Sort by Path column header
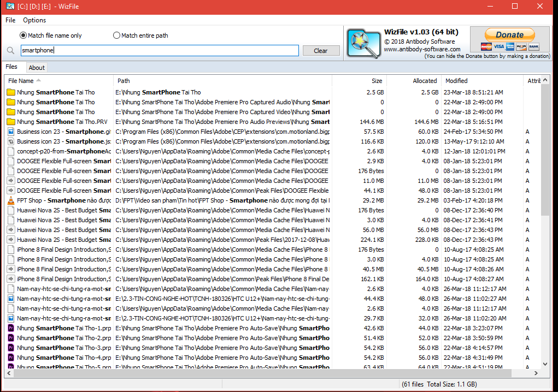Screen dimensions: 558x392 click(222, 81)
